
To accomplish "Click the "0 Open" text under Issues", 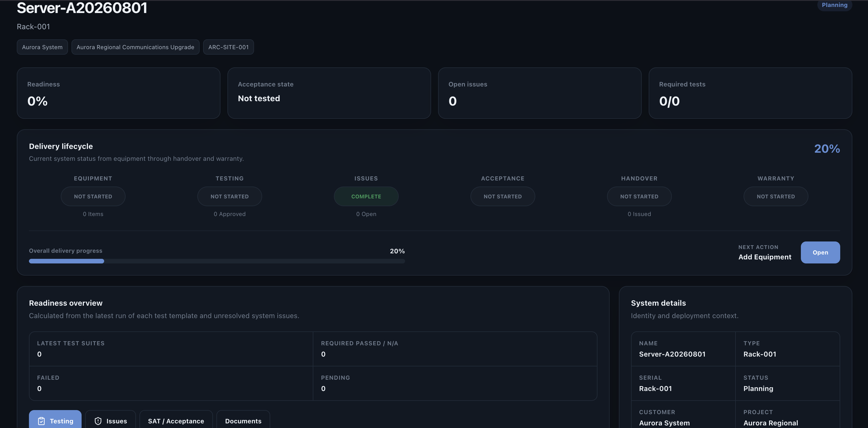I will pos(366,214).
